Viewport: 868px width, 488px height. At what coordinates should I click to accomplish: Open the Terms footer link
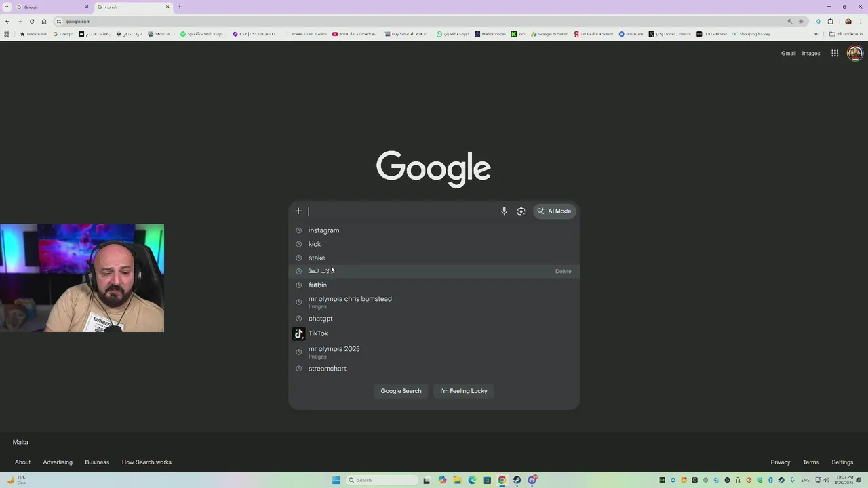pos(811,462)
